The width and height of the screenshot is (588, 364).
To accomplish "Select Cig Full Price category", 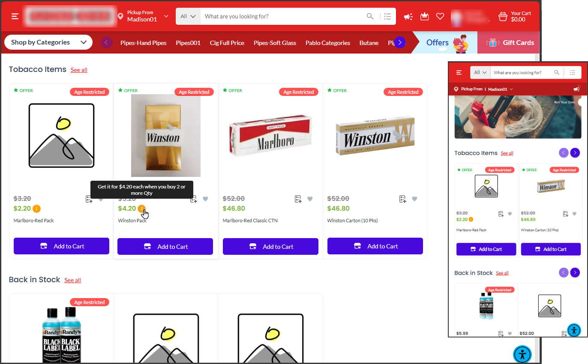I will (x=227, y=43).
